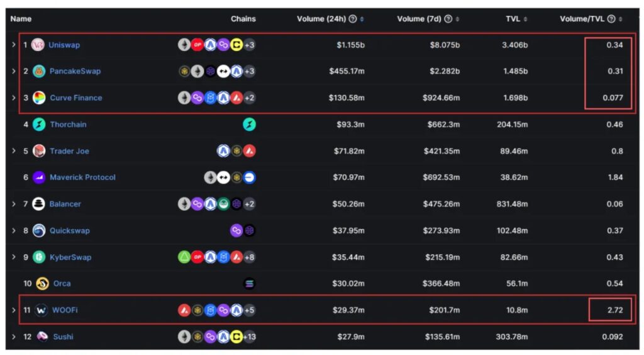
Task: Open the Quickswap protocol link
Action: (69, 230)
